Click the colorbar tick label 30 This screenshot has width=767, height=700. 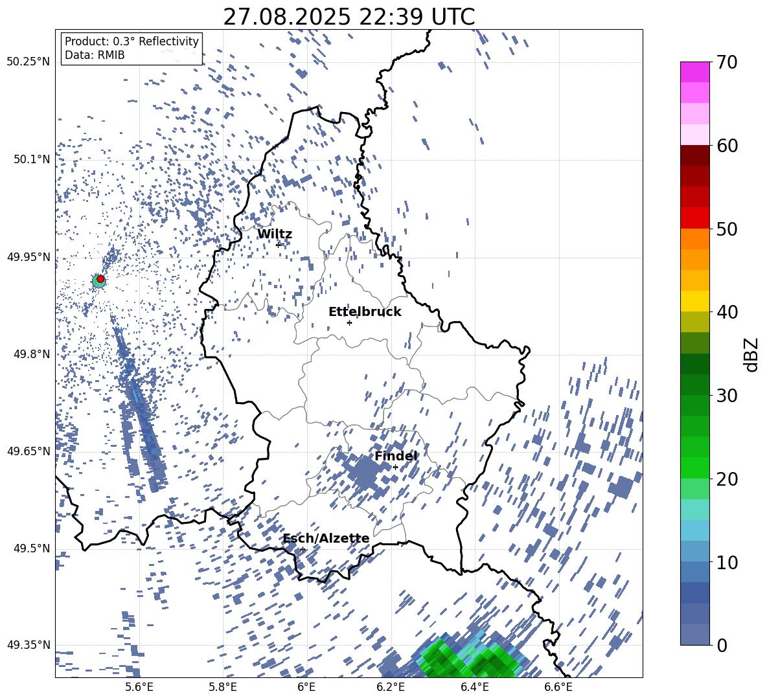(x=727, y=396)
